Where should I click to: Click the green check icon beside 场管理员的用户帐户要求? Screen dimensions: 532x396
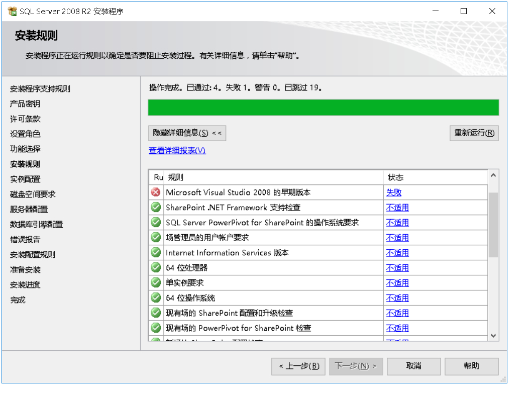(x=156, y=238)
